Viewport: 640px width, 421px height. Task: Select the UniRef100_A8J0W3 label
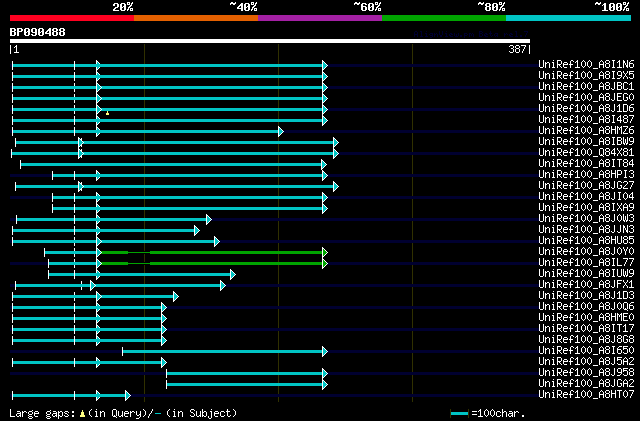[x=586, y=219]
